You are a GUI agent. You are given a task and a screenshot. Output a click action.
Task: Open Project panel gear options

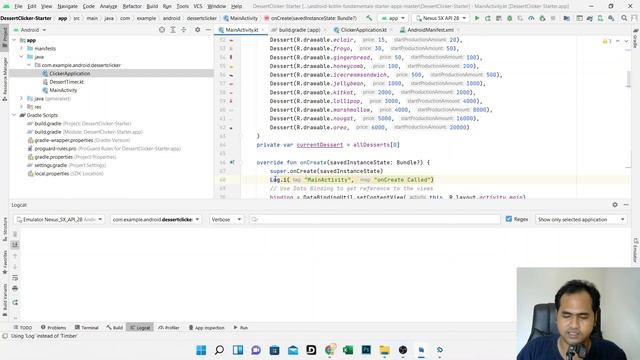tap(198, 30)
